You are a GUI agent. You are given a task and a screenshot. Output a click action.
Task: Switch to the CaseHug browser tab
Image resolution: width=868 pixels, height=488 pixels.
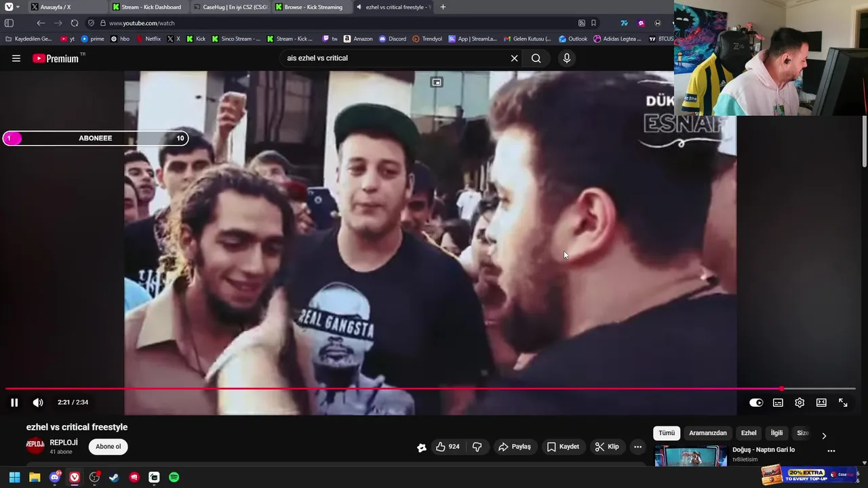229,7
